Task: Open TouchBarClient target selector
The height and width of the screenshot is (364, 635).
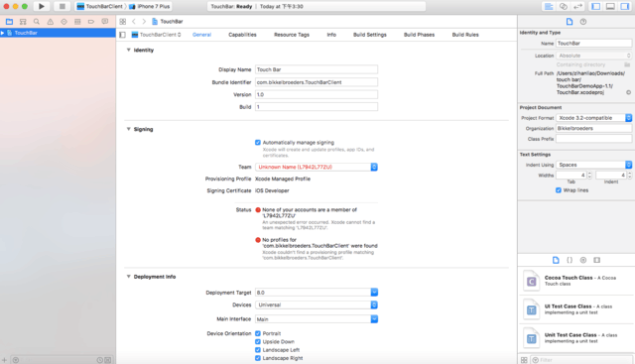Action: (157, 35)
